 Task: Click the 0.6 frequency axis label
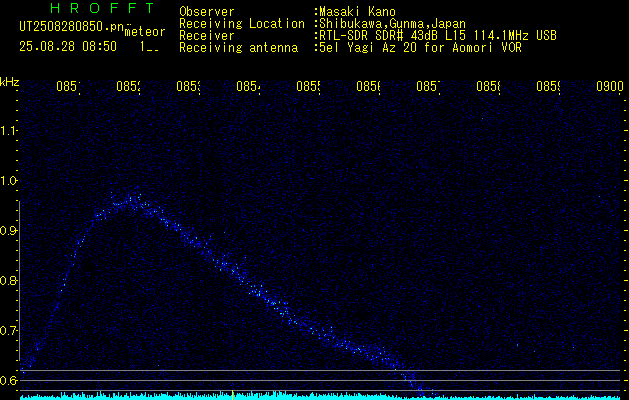[x=9, y=380]
